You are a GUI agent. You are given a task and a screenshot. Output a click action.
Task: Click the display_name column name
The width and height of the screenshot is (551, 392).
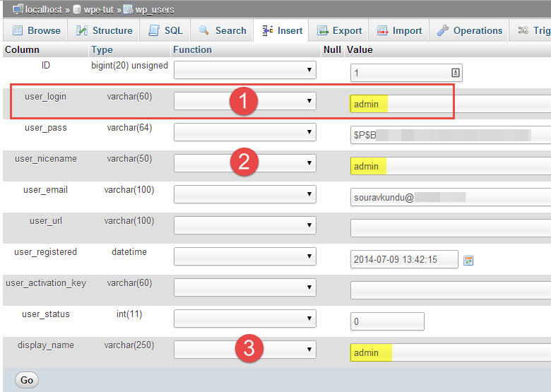[46, 345]
